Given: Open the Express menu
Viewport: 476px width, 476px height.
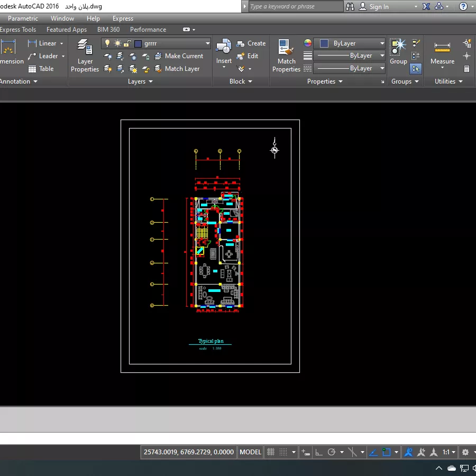Looking at the screenshot, I should point(123,19).
